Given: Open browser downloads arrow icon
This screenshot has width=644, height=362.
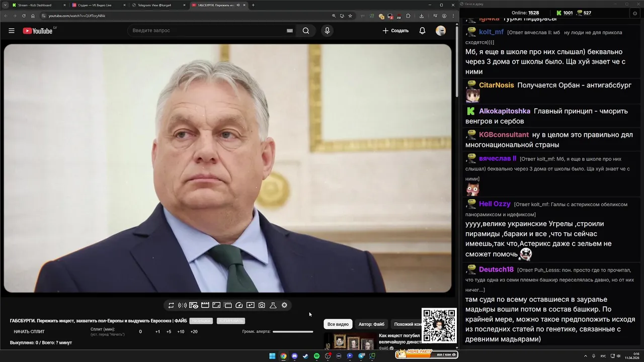Looking at the screenshot, I should pyautogui.click(x=422, y=16).
